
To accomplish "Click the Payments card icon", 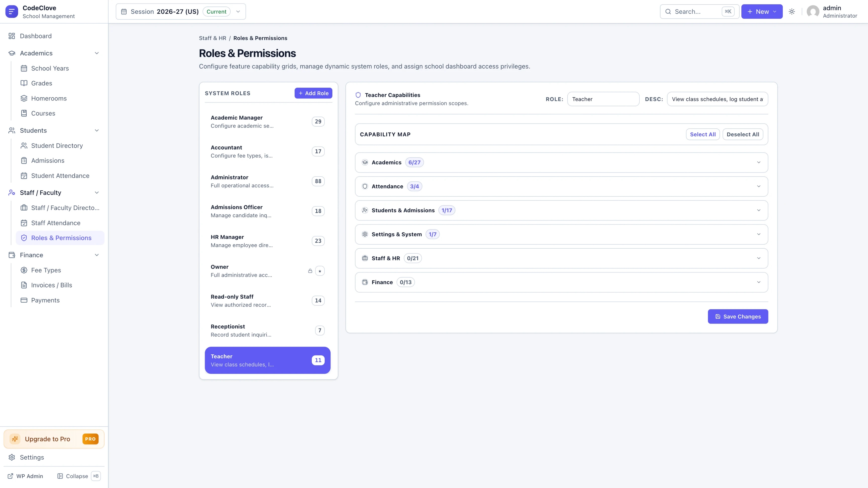I will coord(24,300).
